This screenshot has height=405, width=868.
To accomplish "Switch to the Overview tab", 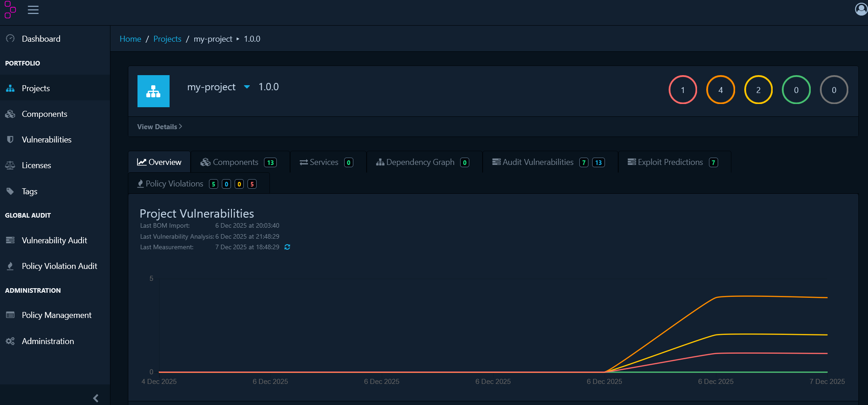I will [159, 162].
